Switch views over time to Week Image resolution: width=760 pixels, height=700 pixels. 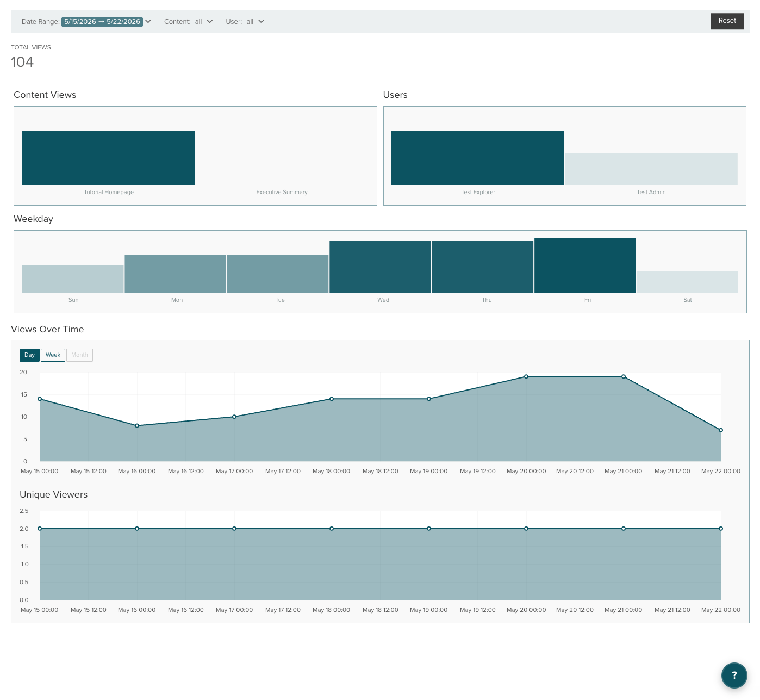click(x=53, y=355)
